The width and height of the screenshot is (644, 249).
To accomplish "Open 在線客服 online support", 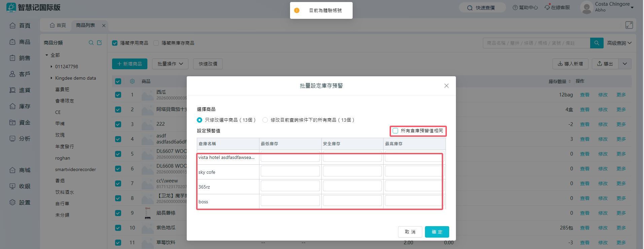I will click(x=557, y=7).
